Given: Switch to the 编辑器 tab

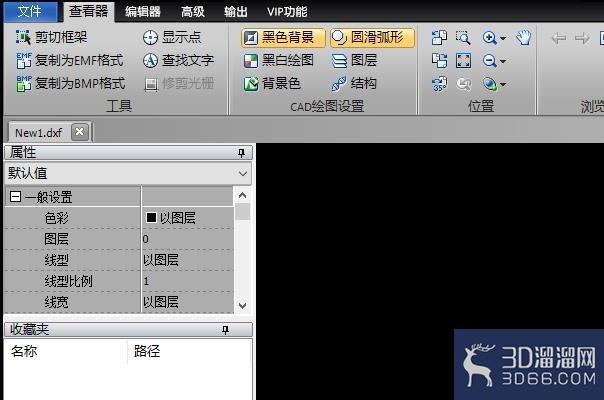Looking at the screenshot, I should point(143,12).
